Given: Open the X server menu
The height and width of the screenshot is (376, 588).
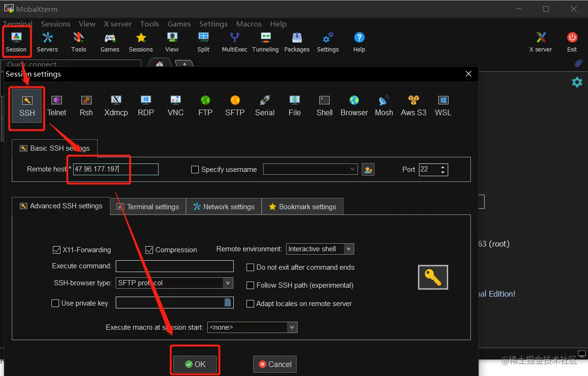Looking at the screenshot, I should [118, 24].
